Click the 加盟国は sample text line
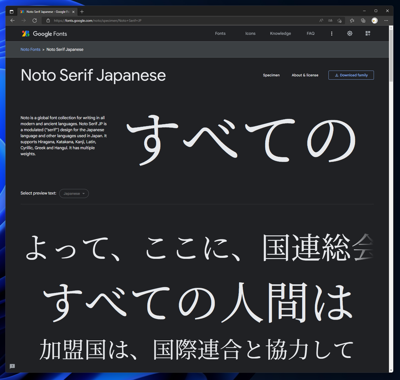Screen dimensions: 400x380 click(x=196, y=349)
